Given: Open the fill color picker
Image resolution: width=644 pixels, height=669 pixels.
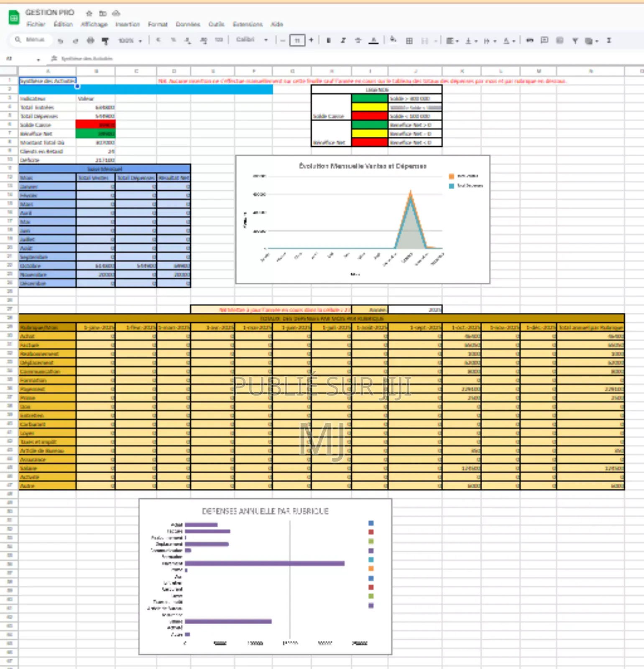Looking at the screenshot, I should [x=393, y=40].
